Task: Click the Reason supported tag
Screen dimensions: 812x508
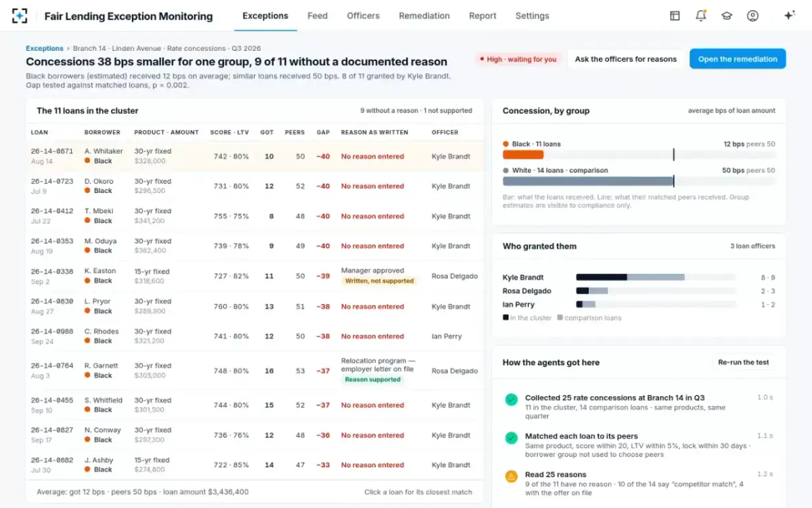Action: pos(373,380)
